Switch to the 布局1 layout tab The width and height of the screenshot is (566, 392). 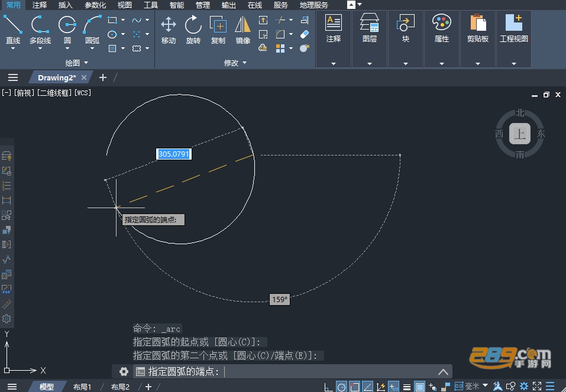[82, 387]
